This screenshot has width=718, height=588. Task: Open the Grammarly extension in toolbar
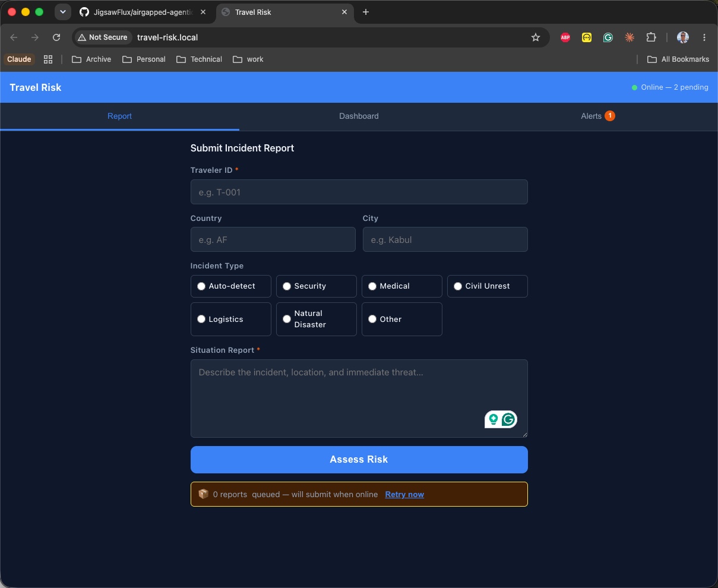(x=608, y=37)
